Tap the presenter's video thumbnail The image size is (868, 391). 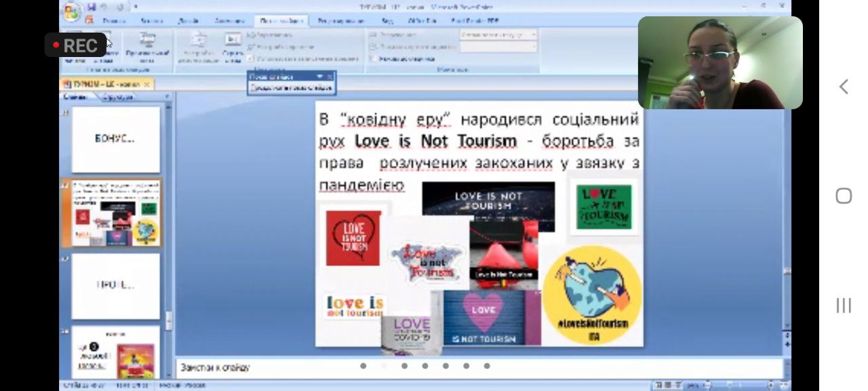[719, 62]
